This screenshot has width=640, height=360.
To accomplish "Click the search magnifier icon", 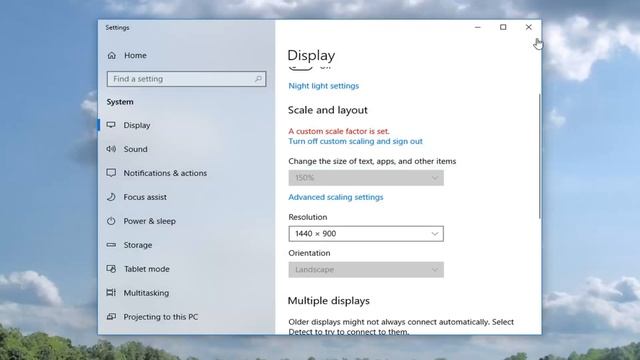I will pos(258,79).
